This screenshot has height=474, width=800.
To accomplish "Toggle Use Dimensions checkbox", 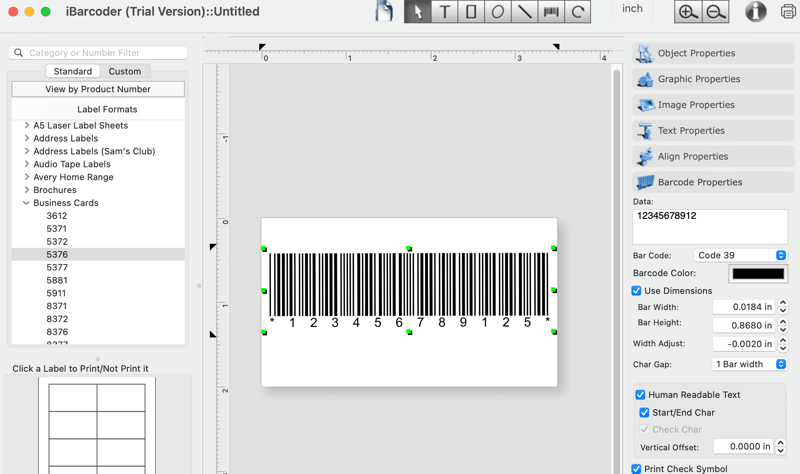I will click(636, 291).
